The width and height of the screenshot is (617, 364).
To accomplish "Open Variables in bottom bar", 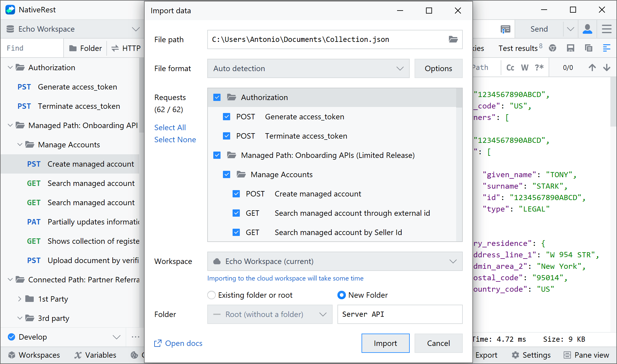I will coord(95,355).
